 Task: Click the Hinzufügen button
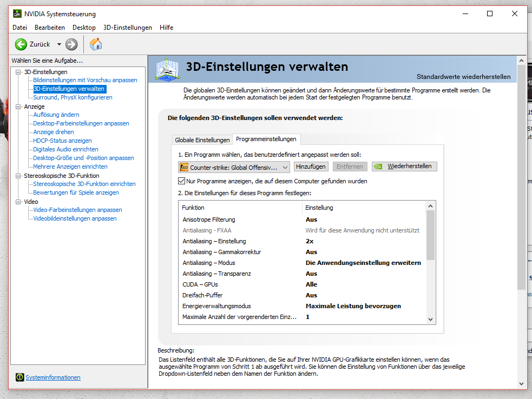coord(311,167)
